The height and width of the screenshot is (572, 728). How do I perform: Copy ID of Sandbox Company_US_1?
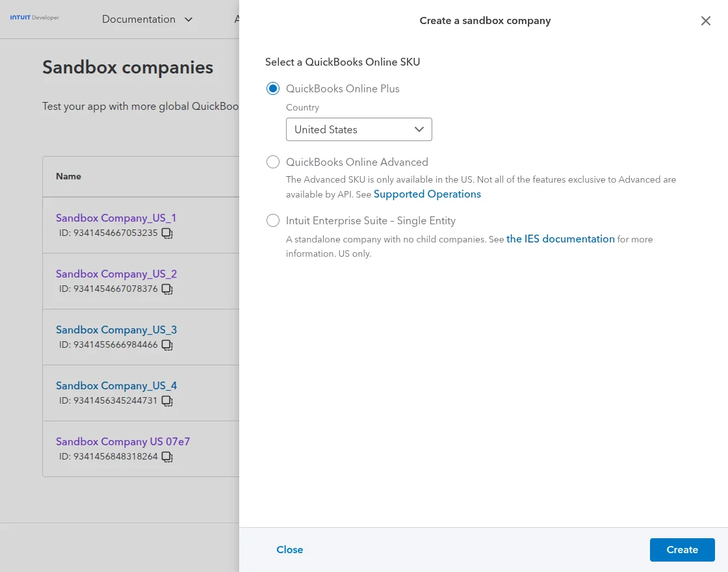click(167, 233)
